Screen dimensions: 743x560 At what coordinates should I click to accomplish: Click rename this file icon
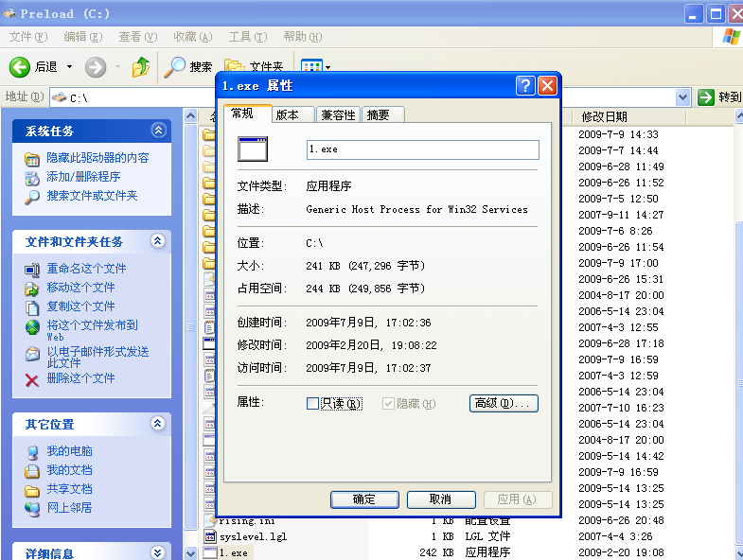[x=32, y=270]
